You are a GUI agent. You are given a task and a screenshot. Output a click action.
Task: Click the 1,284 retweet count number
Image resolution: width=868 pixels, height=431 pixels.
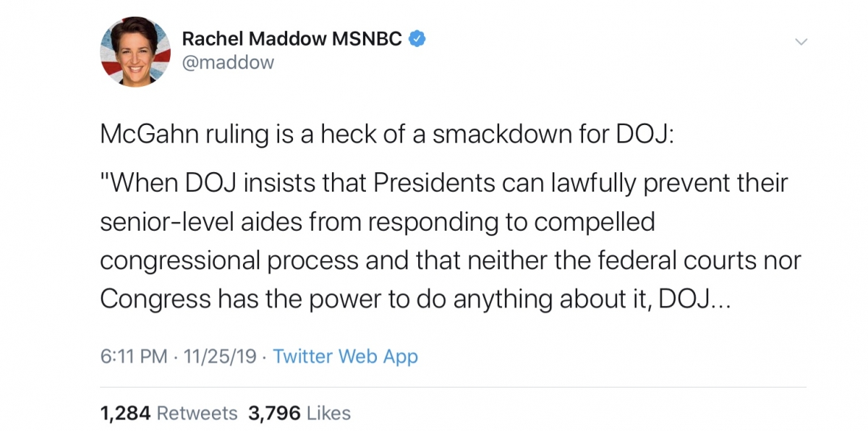[x=125, y=414]
